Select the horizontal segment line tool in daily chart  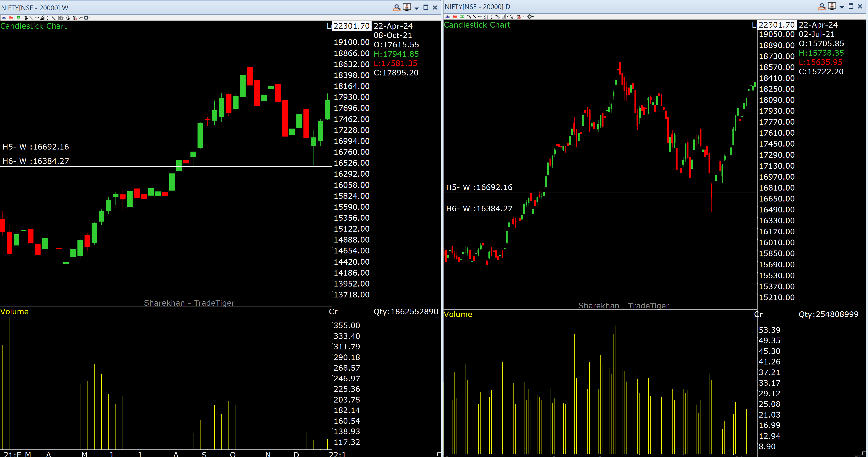point(480,16)
